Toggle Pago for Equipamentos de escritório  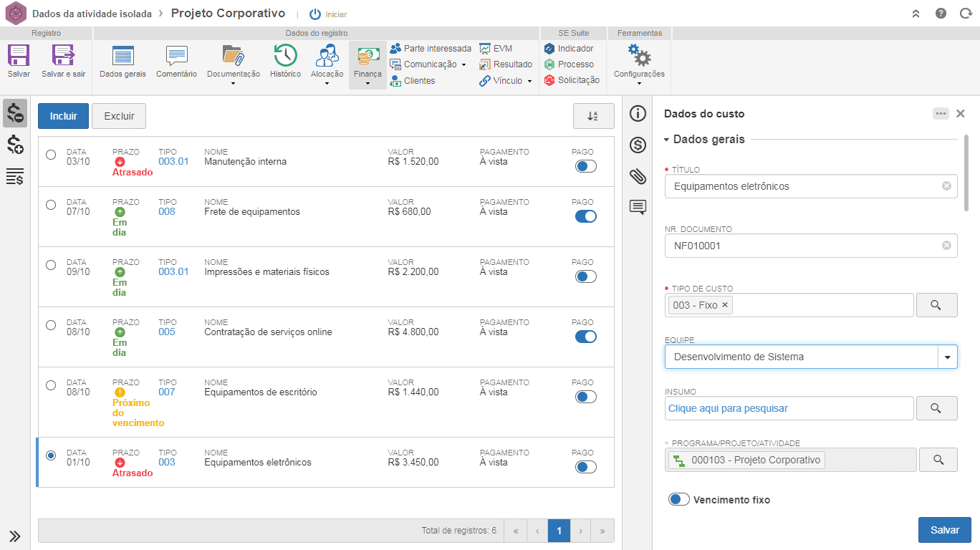(x=586, y=397)
